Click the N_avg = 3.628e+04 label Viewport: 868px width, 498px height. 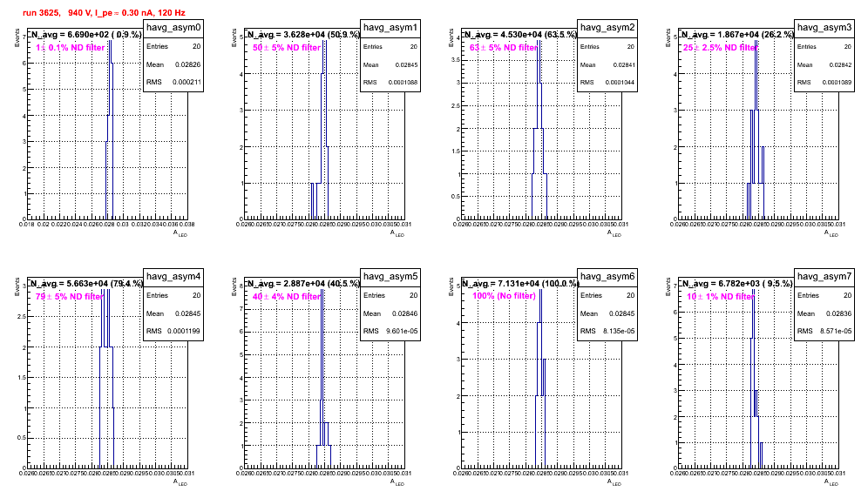[303, 34]
